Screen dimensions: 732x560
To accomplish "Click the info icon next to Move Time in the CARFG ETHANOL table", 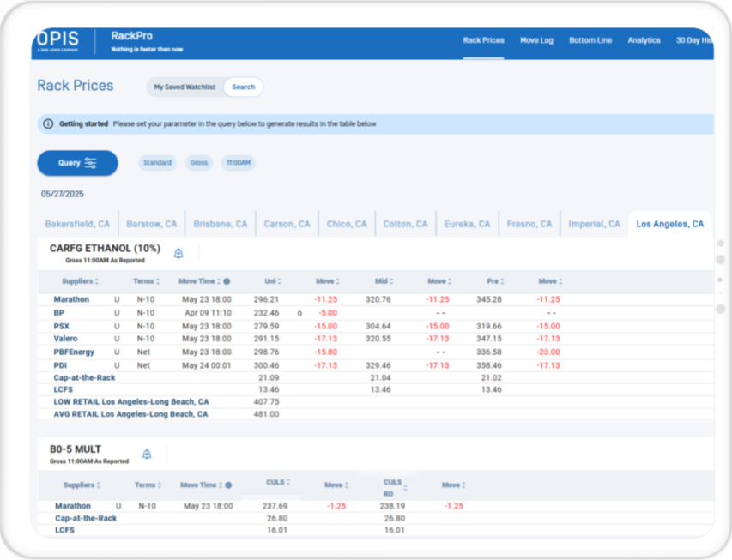I will tap(227, 281).
